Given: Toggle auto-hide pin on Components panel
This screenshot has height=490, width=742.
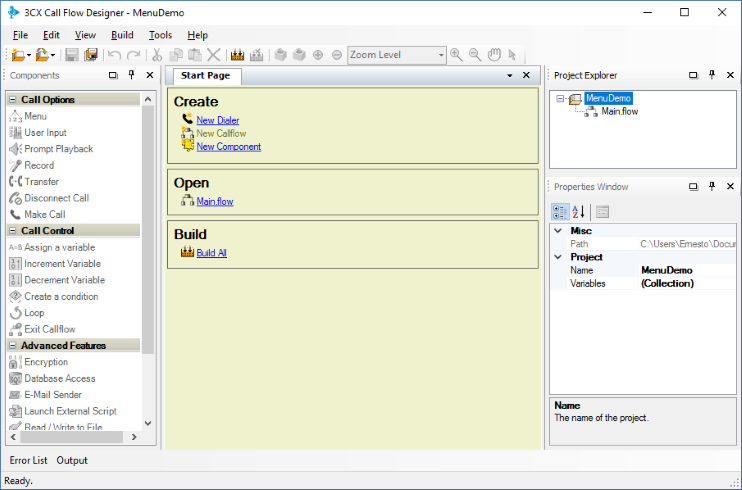Looking at the screenshot, I should (x=132, y=75).
